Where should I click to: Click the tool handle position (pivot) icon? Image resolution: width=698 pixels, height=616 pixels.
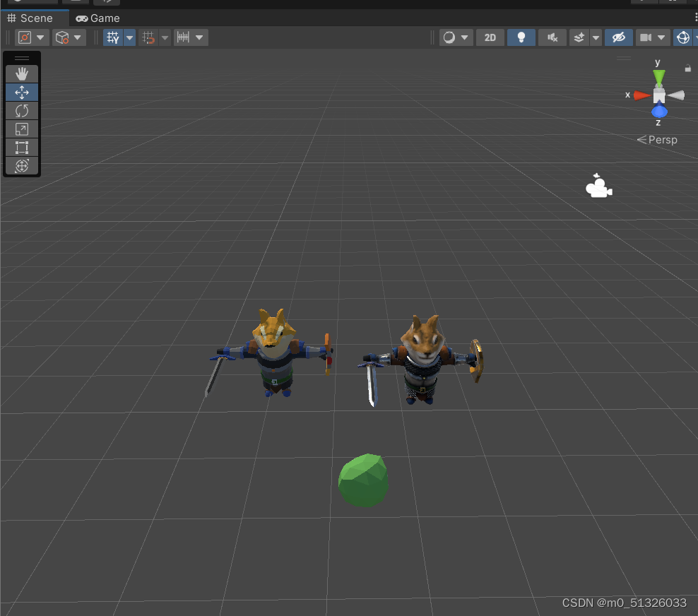pyautogui.click(x=25, y=37)
